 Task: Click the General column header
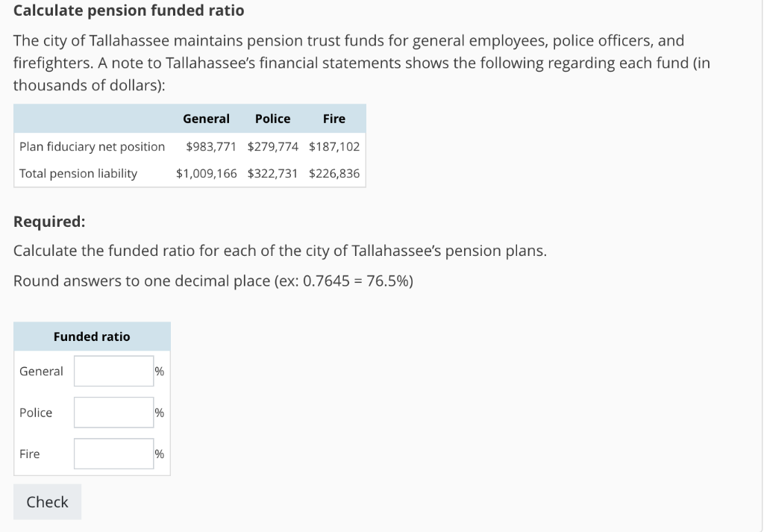[206, 118]
